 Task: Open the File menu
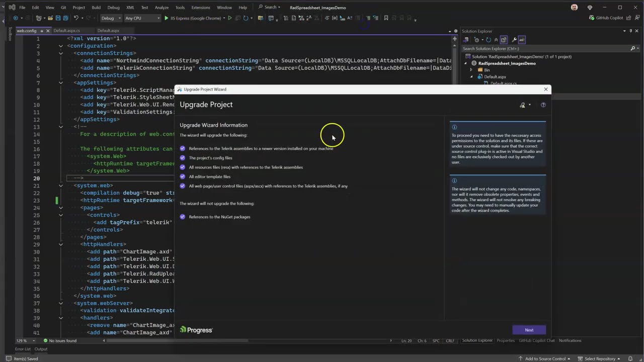(22, 8)
